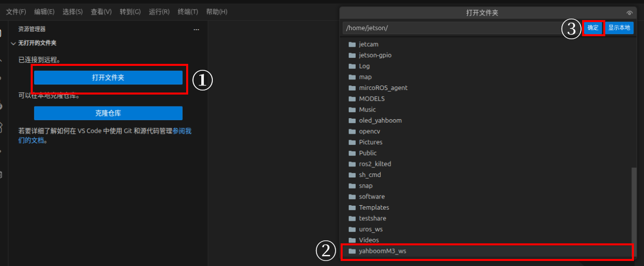Click the folder icon beside uros_ws
Image resolution: width=644 pixels, height=266 pixels.
coord(352,229)
